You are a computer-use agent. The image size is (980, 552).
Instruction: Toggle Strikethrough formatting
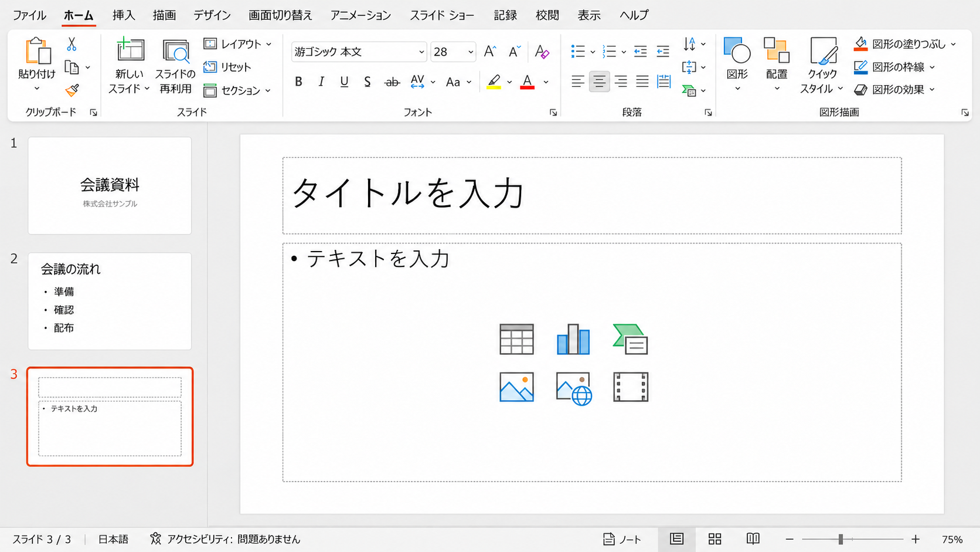(392, 82)
